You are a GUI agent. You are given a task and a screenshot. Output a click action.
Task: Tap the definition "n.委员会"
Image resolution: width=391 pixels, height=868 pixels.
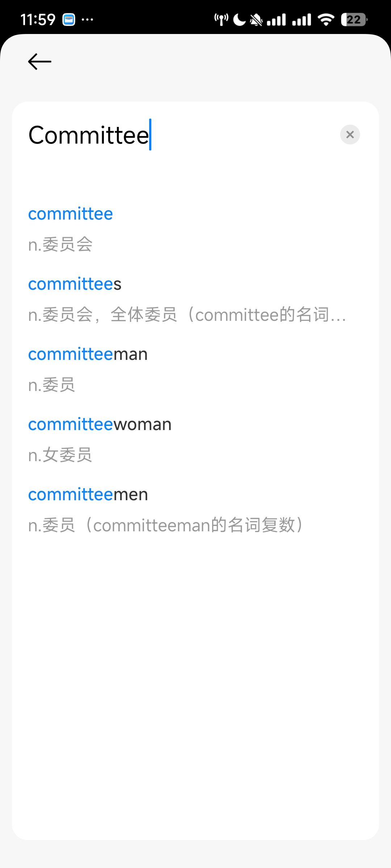click(x=60, y=244)
